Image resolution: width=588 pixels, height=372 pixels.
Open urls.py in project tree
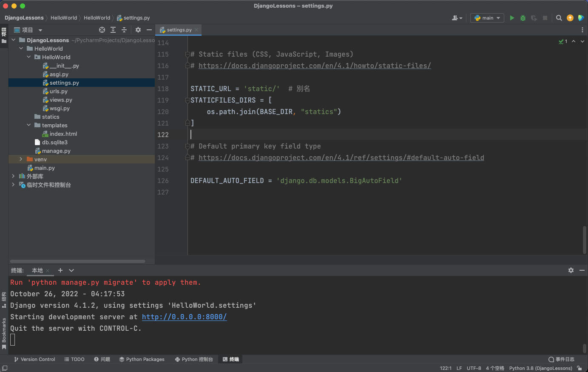coord(59,92)
